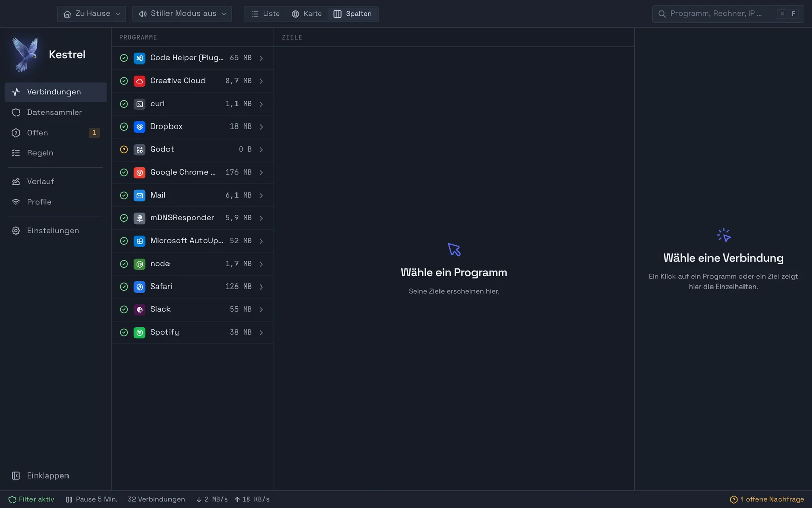
Task: Click the Kestrel bird logo
Action: [25, 54]
